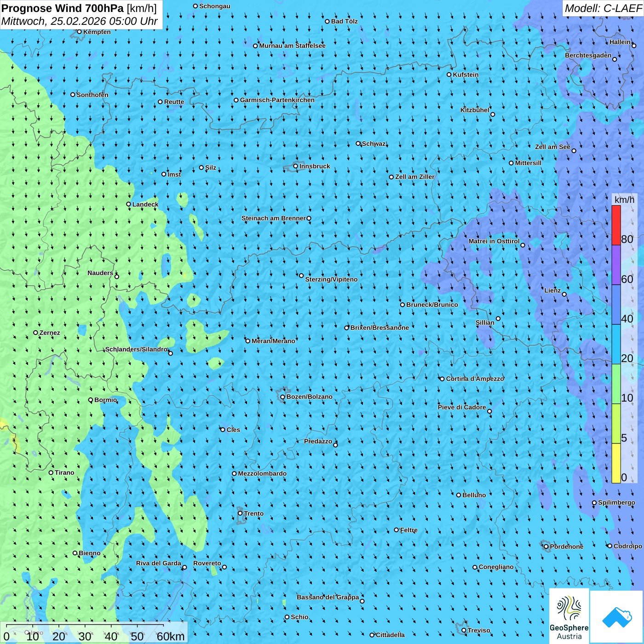644x644 pixels.
Task: Click the Trento city label
Action: 254,513
